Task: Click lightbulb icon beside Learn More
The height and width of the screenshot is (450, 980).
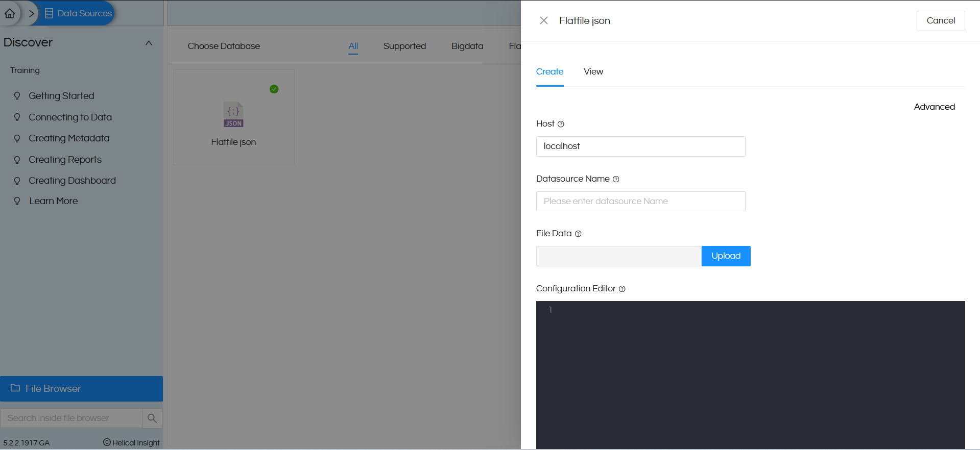Action: 17,201
